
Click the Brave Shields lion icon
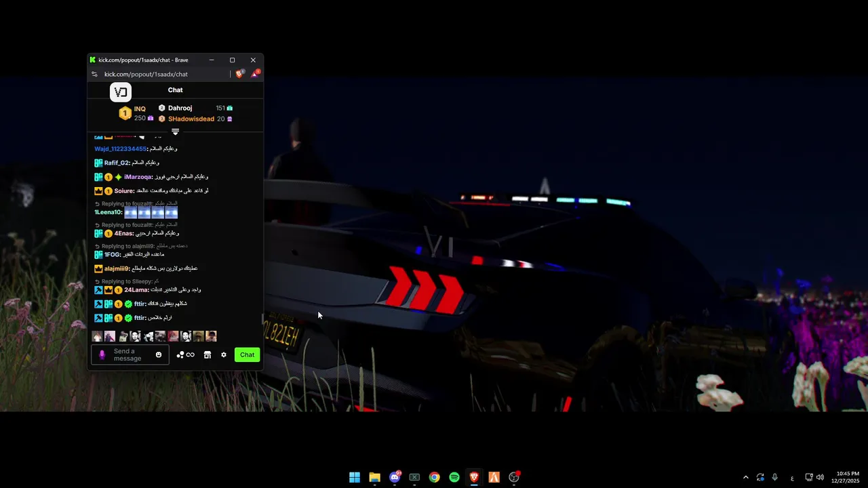pyautogui.click(x=239, y=74)
